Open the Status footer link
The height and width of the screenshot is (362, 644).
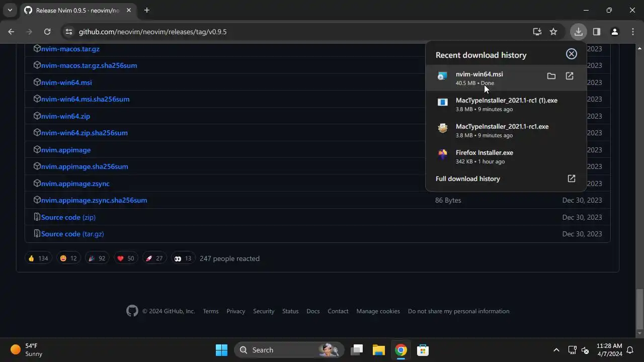(x=290, y=311)
